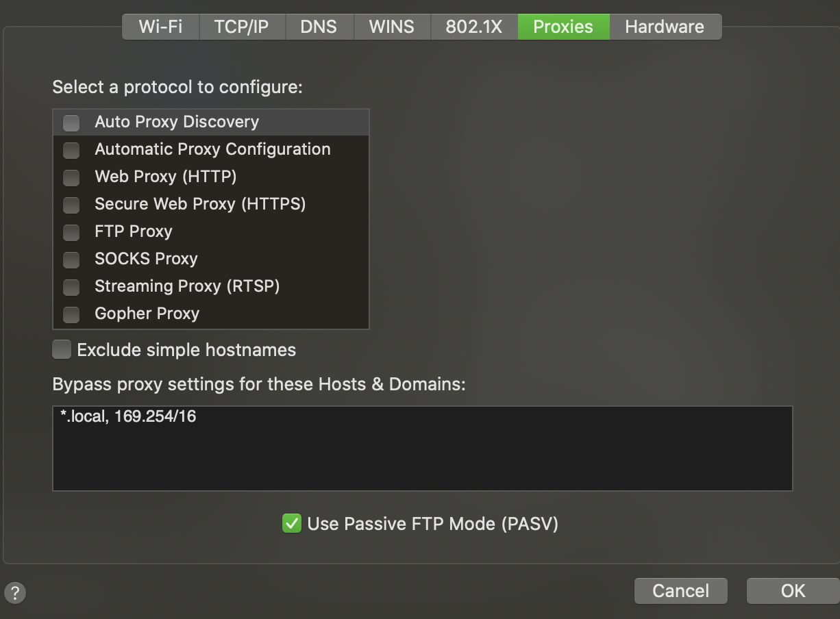840x619 pixels.
Task: Toggle Exclude simple hostnames checkbox
Action: tap(62, 350)
